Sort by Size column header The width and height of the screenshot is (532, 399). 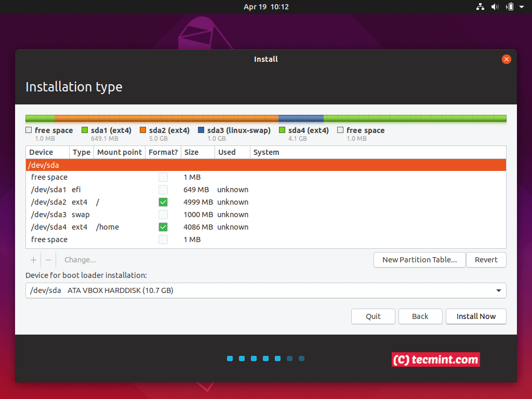point(191,152)
